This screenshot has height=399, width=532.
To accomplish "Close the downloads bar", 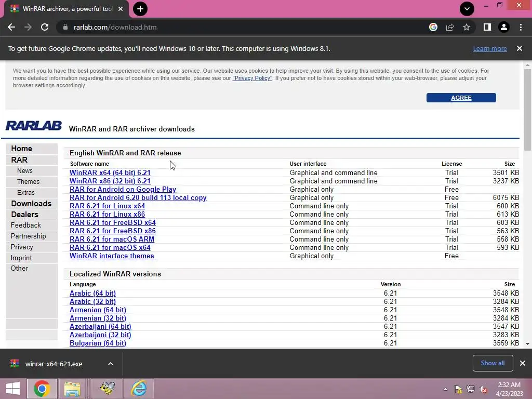I will point(523,363).
